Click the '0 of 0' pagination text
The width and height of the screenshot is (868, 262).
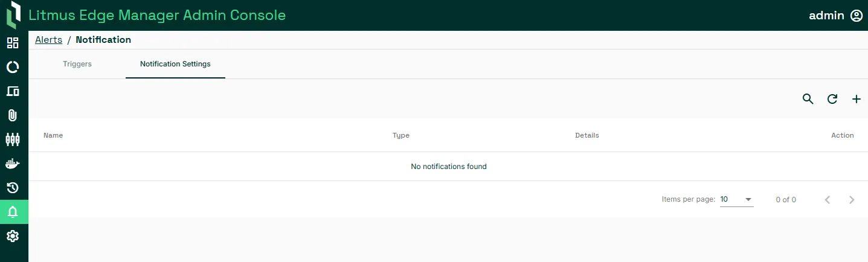(786, 199)
